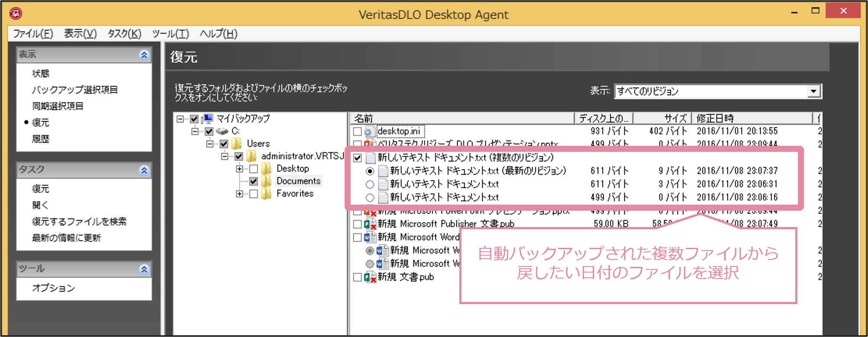
Task: Collapse the administrator.VRTSJ tree node
Action: coord(224,156)
